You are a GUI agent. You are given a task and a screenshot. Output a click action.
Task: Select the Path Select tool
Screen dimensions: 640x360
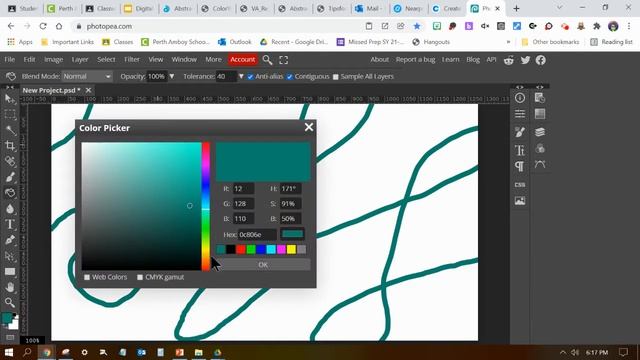10,256
